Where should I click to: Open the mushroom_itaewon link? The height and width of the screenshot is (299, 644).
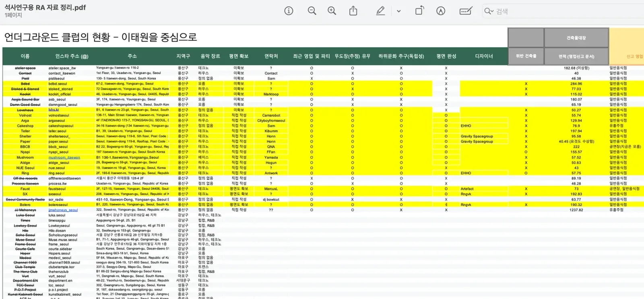click(x=64, y=157)
